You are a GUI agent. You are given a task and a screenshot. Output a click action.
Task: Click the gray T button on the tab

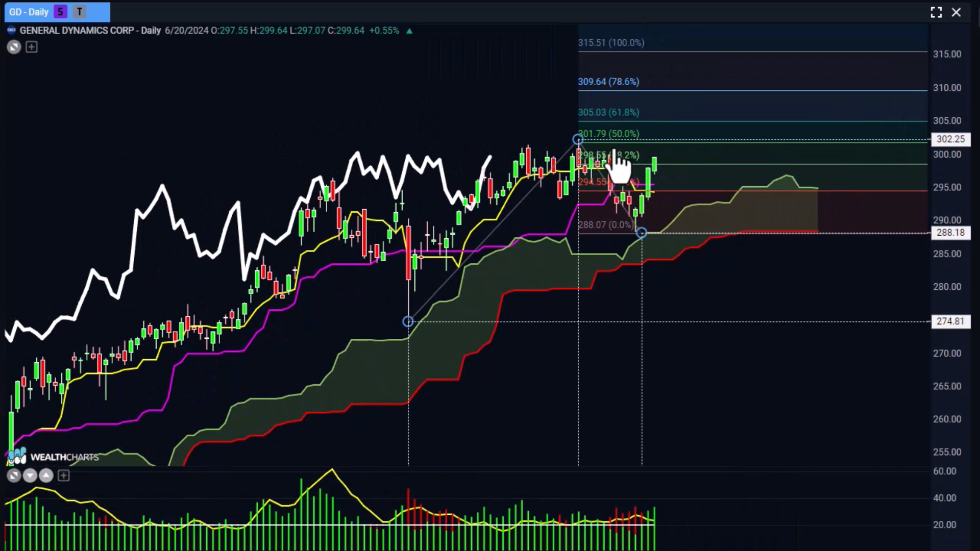coord(80,12)
